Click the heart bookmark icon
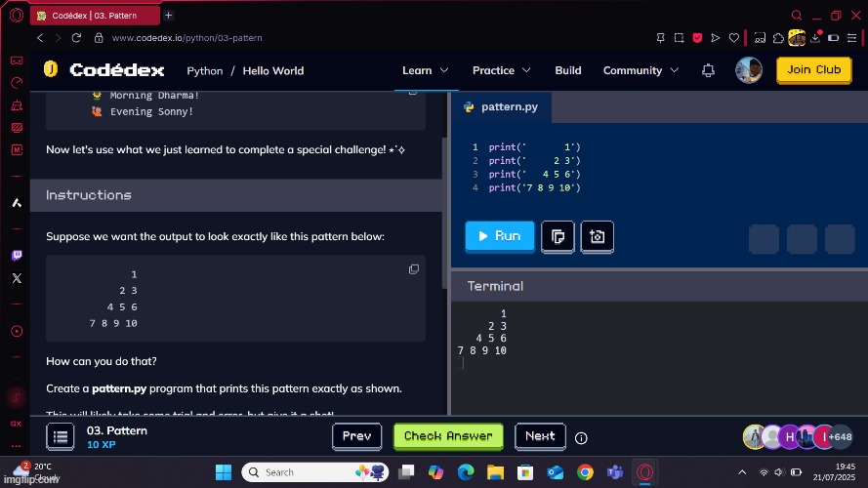Screen dimensions: 868x488 coord(733,38)
